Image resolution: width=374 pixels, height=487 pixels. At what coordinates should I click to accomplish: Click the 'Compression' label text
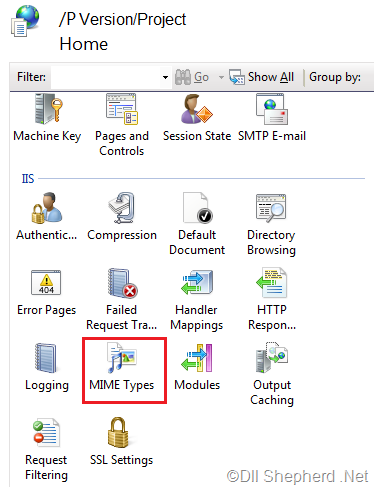click(x=122, y=235)
